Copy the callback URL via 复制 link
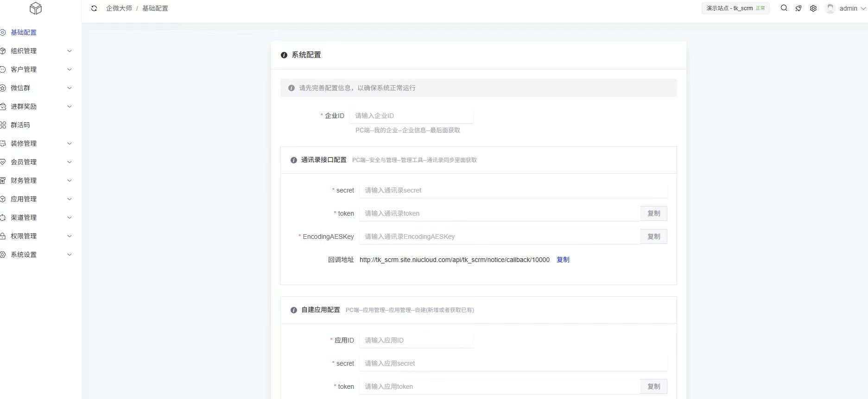The height and width of the screenshot is (399, 868). pos(563,260)
